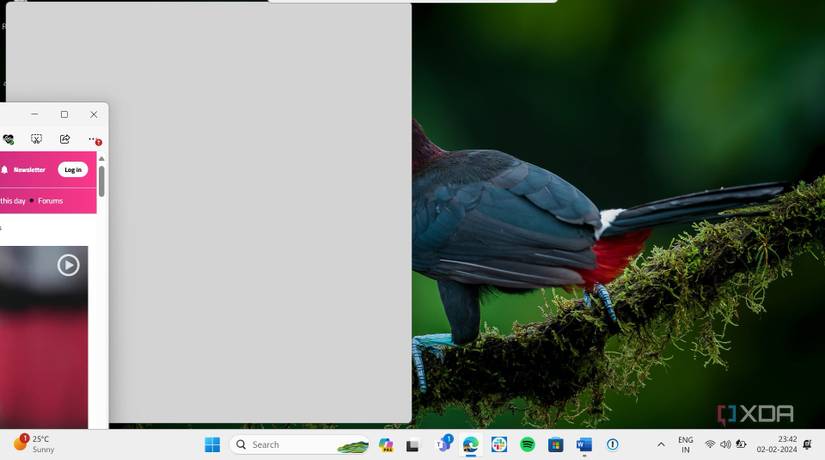Click the Newsletter bell link

23,169
